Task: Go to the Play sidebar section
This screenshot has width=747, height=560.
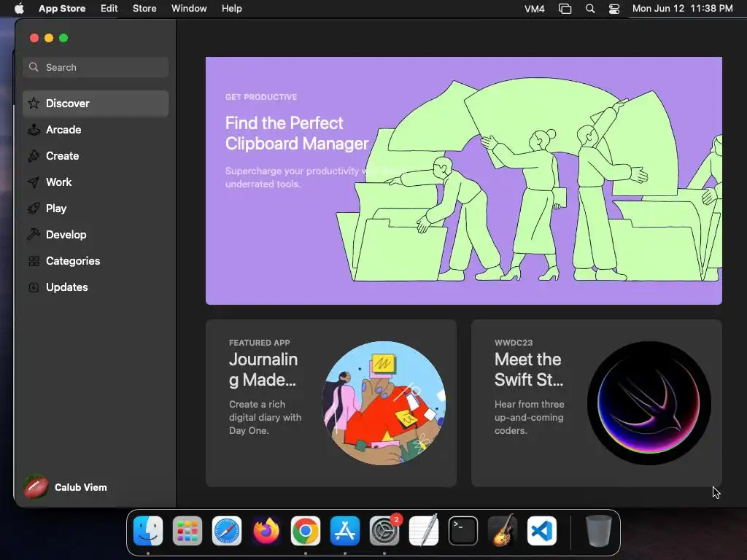Action: tap(96, 208)
